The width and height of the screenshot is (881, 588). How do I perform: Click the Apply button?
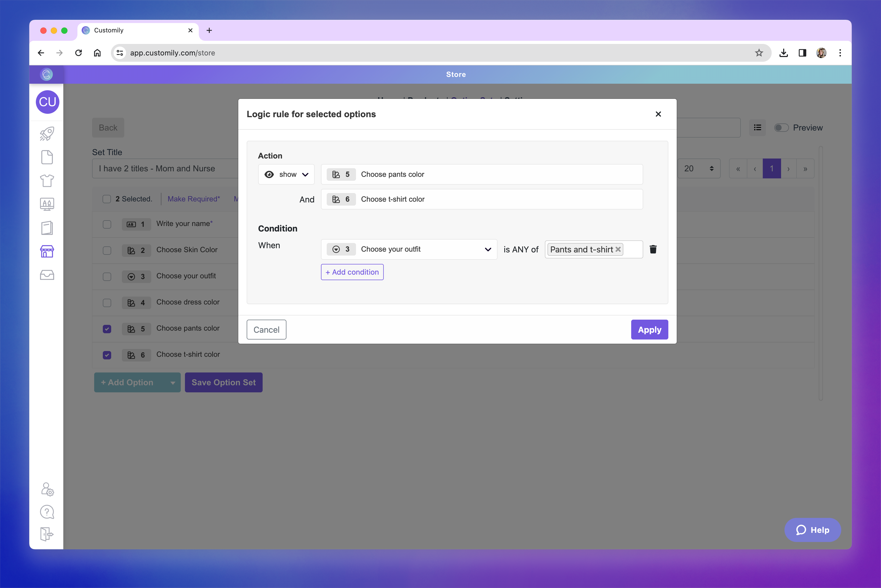click(649, 330)
